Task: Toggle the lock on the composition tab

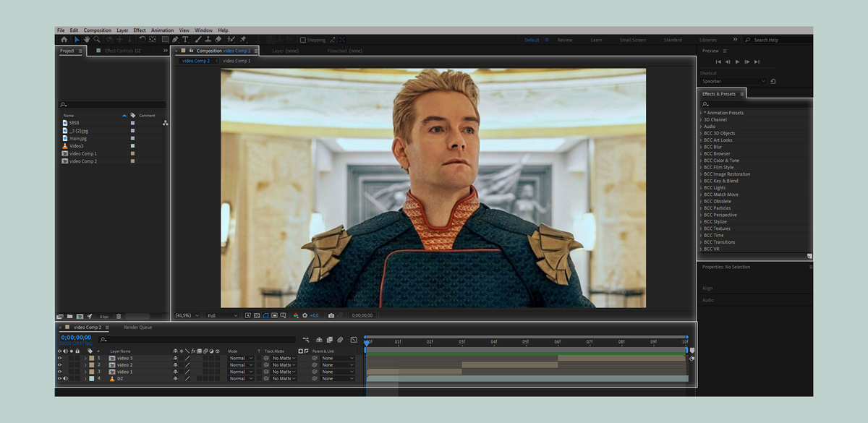Action: tap(191, 51)
